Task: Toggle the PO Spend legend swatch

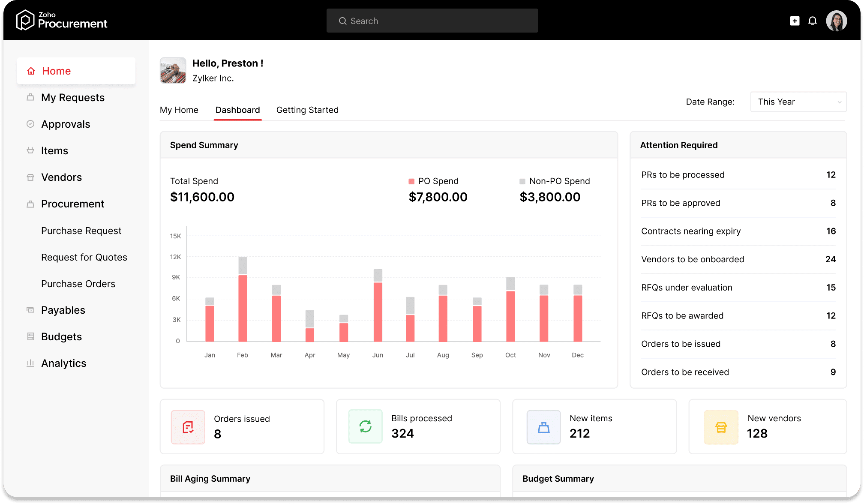Action: point(412,181)
